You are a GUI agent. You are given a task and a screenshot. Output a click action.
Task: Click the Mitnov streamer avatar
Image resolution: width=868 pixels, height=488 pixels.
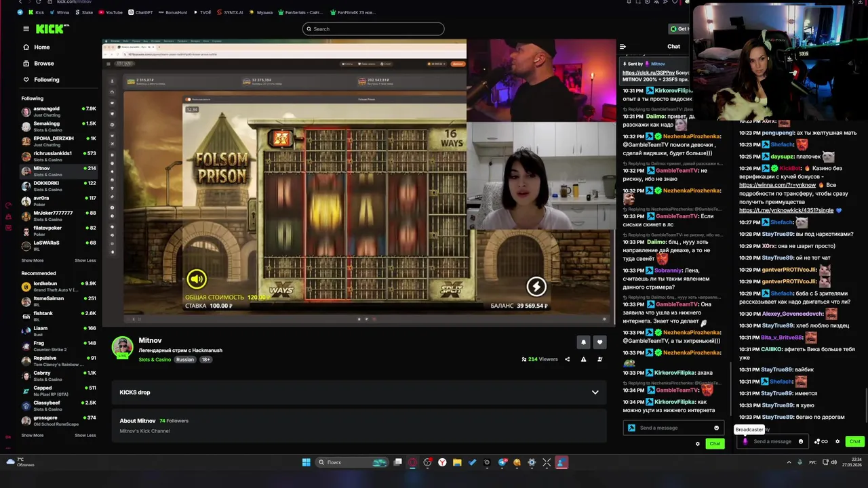coord(123,347)
